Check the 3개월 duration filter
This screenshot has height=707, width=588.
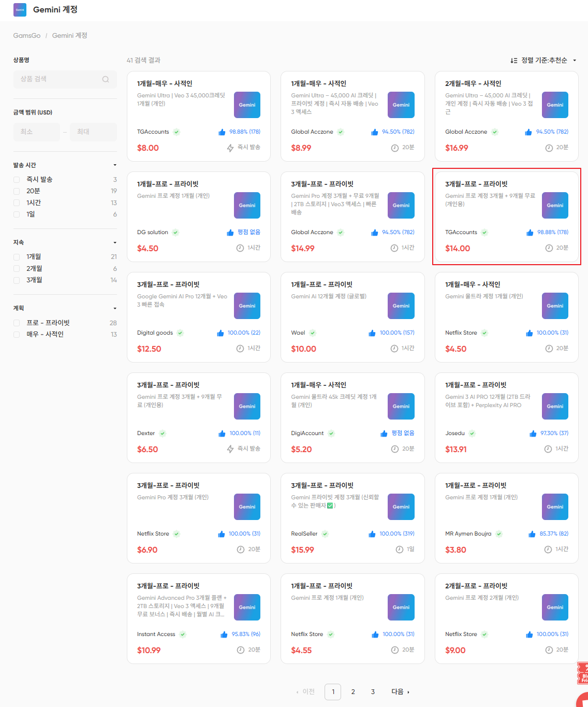[x=17, y=280]
